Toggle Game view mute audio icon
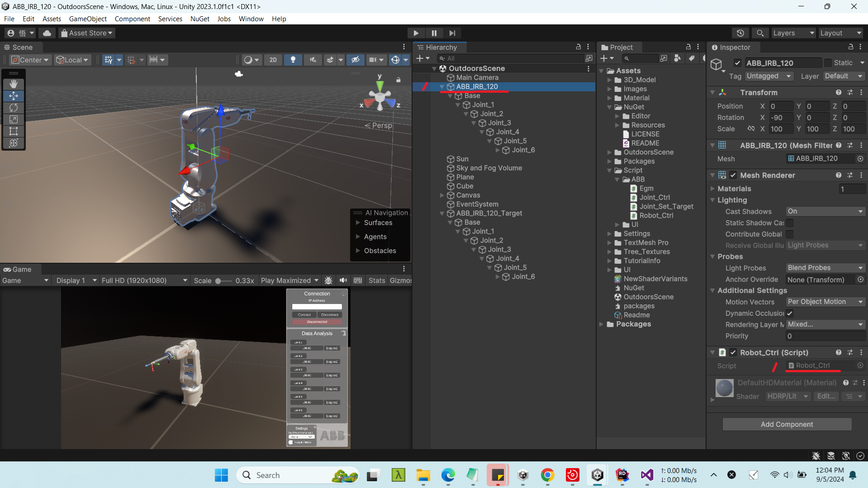 pos(343,280)
